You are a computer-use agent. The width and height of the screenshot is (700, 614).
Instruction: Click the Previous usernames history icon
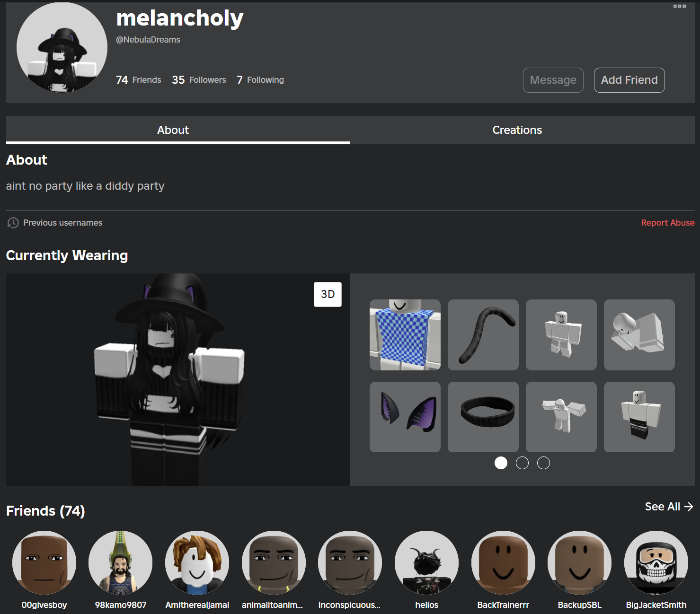[x=13, y=223]
